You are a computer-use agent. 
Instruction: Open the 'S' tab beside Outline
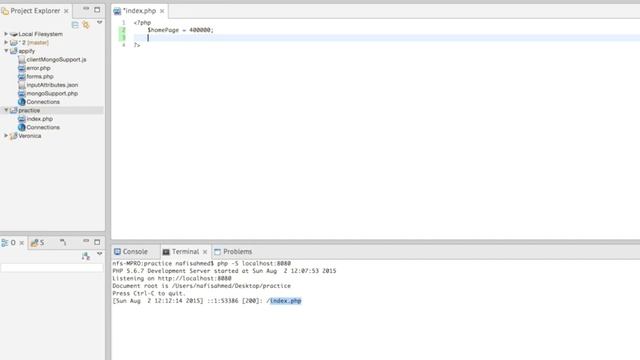pos(38,243)
